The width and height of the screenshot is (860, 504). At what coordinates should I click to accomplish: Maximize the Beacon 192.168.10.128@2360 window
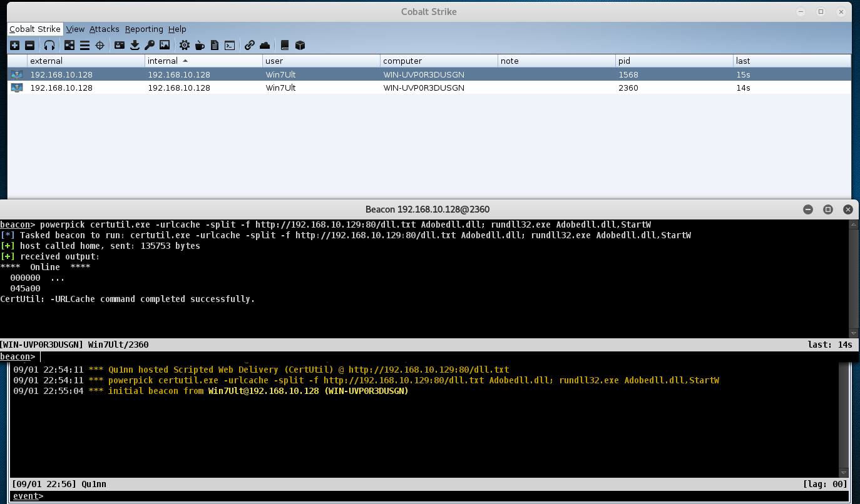point(828,209)
